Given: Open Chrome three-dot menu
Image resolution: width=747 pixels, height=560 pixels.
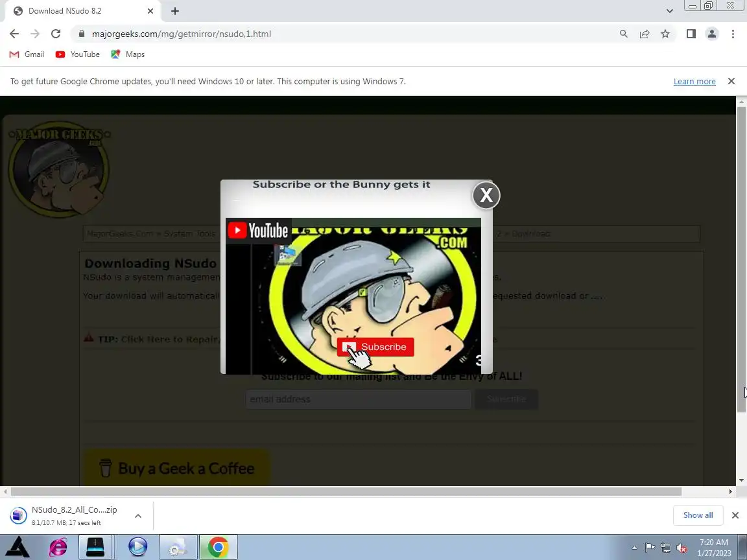Looking at the screenshot, I should tap(733, 34).
